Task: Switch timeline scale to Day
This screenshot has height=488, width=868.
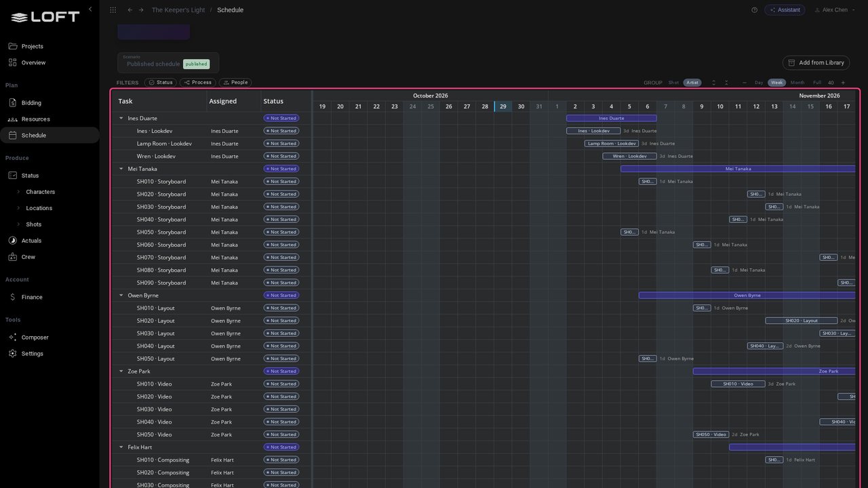Action: tap(759, 83)
